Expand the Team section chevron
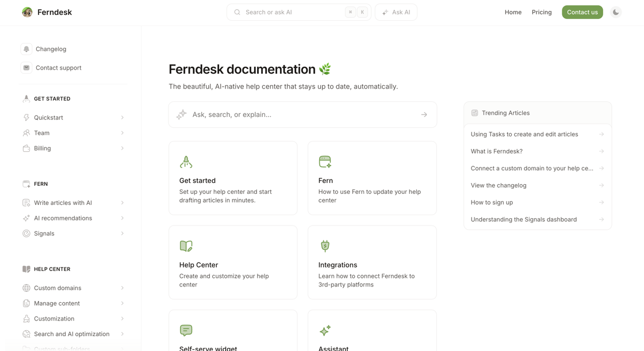The image size is (644, 351). click(x=122, y=133)
